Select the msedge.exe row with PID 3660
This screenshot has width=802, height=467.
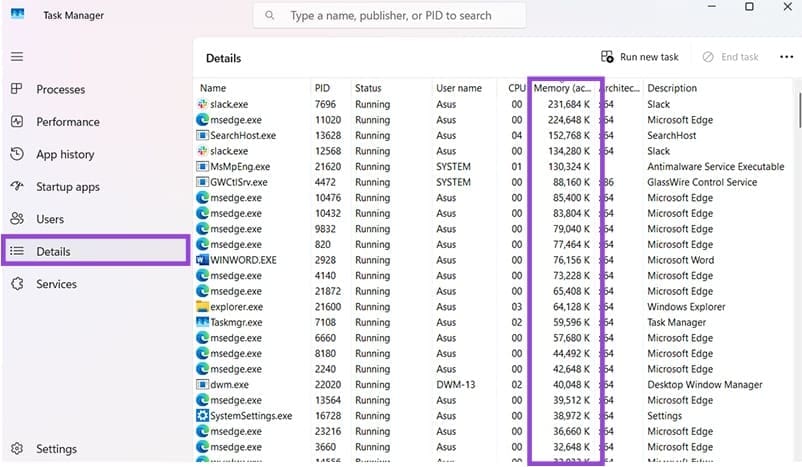493,447
